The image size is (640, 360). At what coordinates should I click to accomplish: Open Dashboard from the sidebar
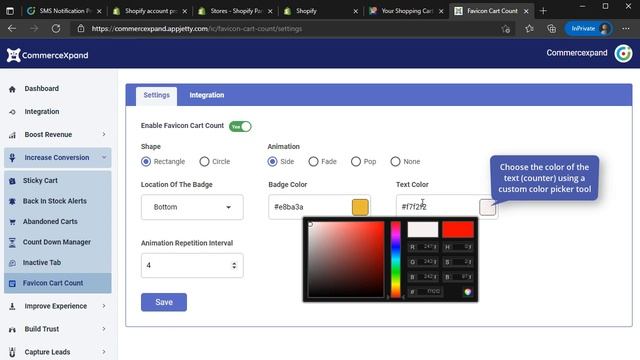tap(41, 89)
